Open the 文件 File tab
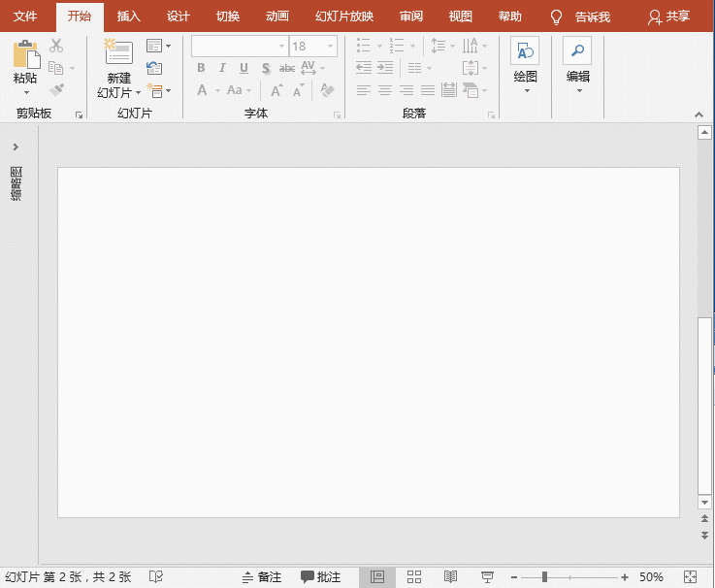The image size is (715, 588). (25, 16)
